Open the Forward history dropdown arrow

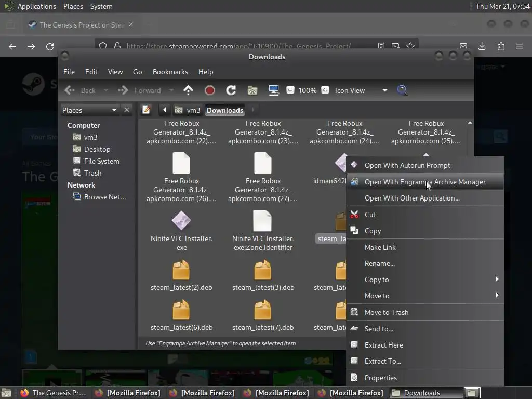pos(171,90)
